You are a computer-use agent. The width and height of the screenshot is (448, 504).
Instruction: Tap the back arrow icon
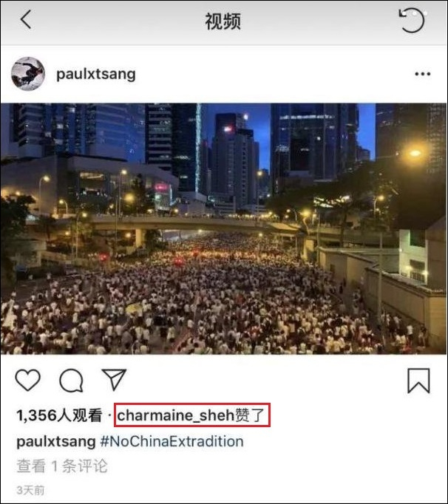click(x=26, y=19)
